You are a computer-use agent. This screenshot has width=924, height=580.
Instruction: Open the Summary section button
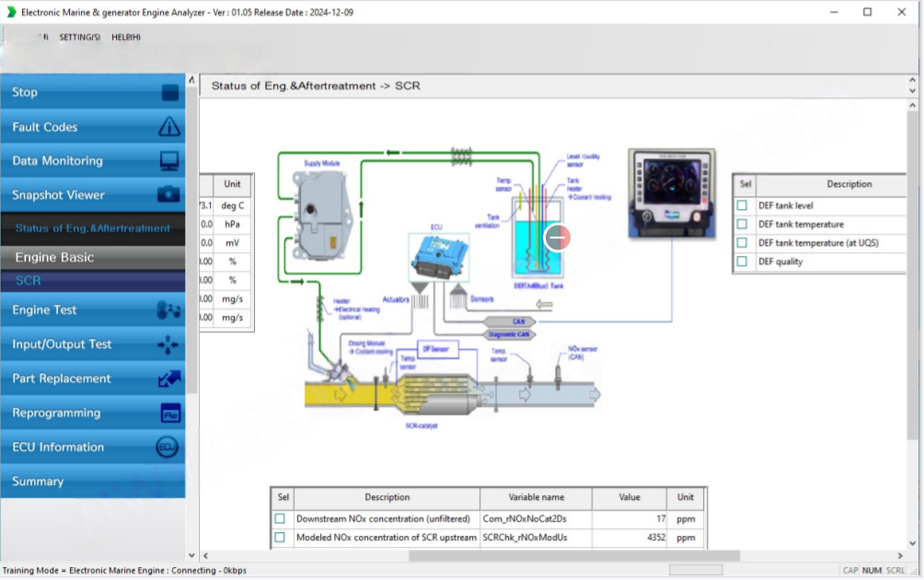coord(38,481)
